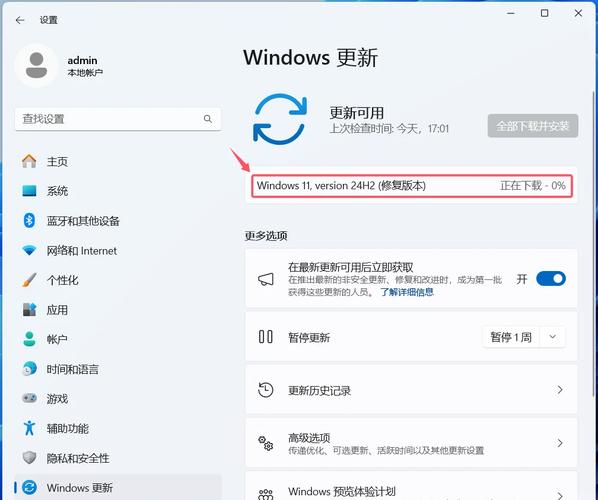Screen dimensions: 598x500
Task: Click the blue sync arrows icon
Action: (x=280, y=119)
